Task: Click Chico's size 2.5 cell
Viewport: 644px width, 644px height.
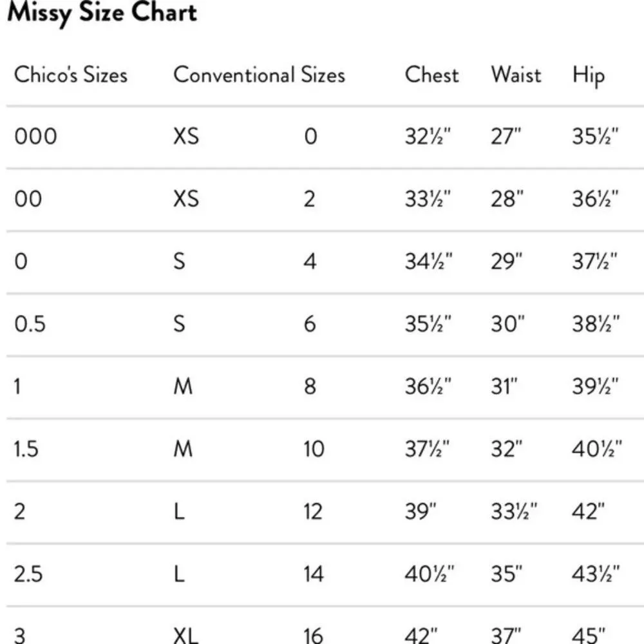Action: [x=28, y=573]
